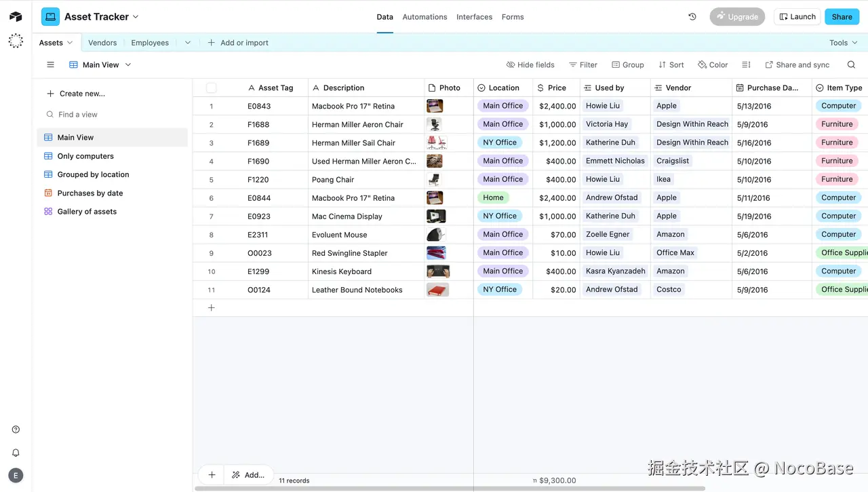The height and width of the screenshot is (492, 868).
Task: Click the Red Swingline Stapler cell
Action: (366, 253)
